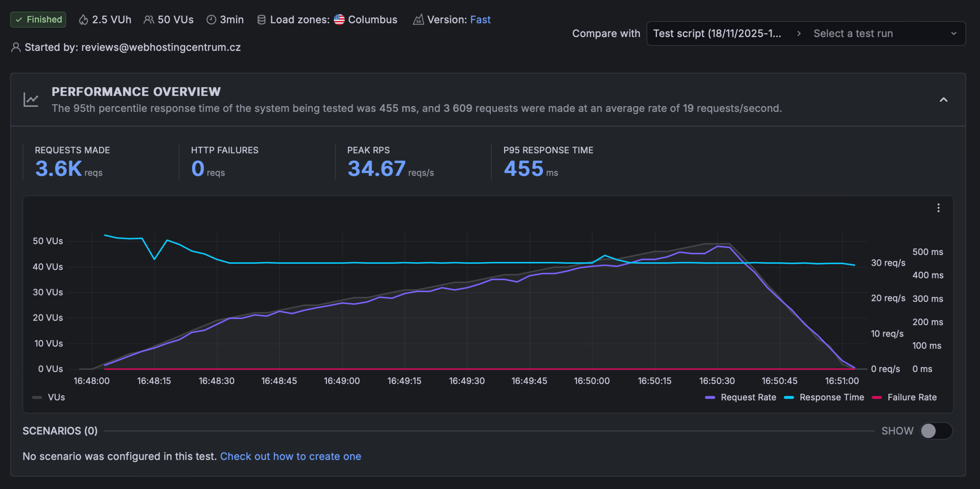Click the load zones database icon

tap(261, 20)
